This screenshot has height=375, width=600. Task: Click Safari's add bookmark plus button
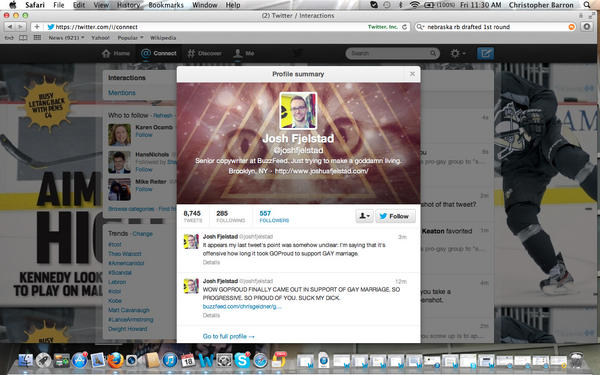click(x=37, y=27)
